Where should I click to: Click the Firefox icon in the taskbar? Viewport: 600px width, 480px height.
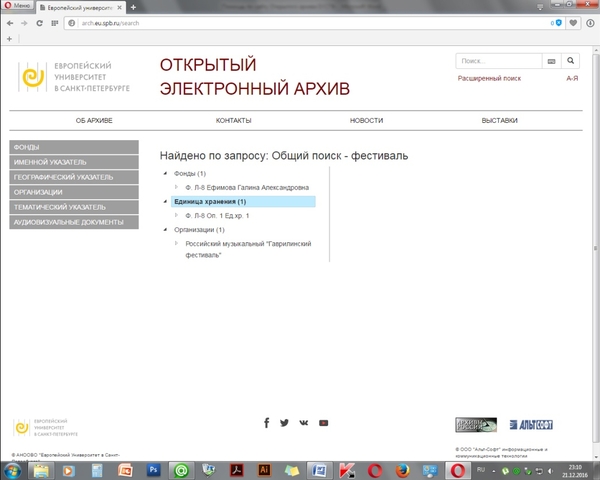[403, 469]
